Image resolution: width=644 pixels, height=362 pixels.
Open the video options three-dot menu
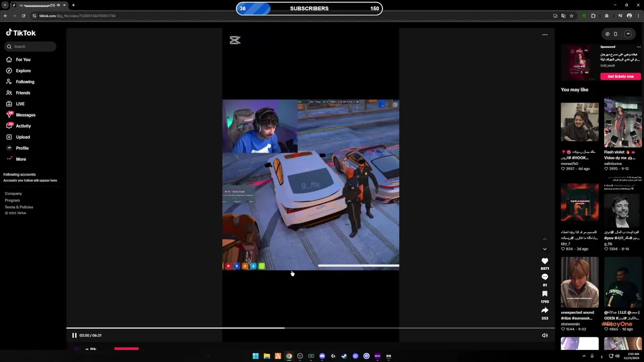544,35
